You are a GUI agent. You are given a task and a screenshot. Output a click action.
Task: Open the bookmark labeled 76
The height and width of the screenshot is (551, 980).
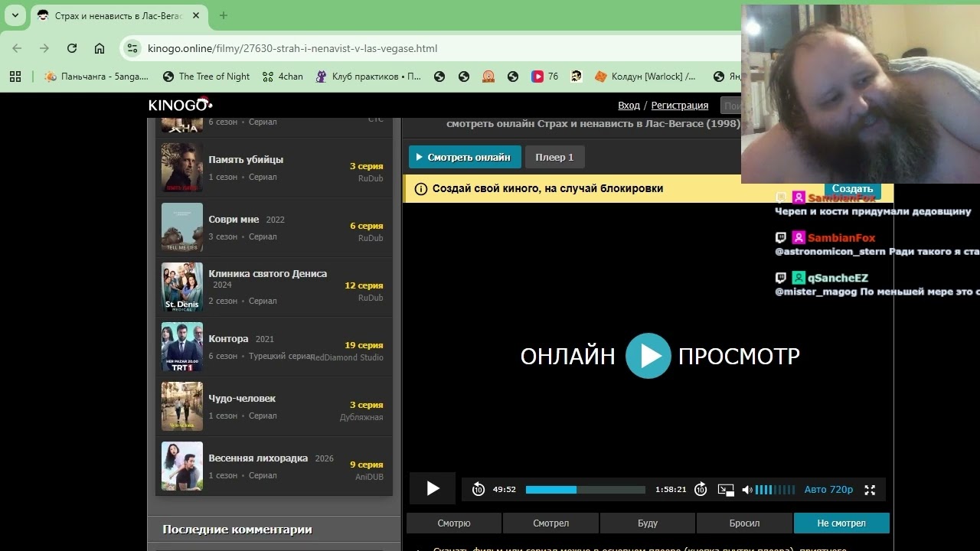point(545,77)
